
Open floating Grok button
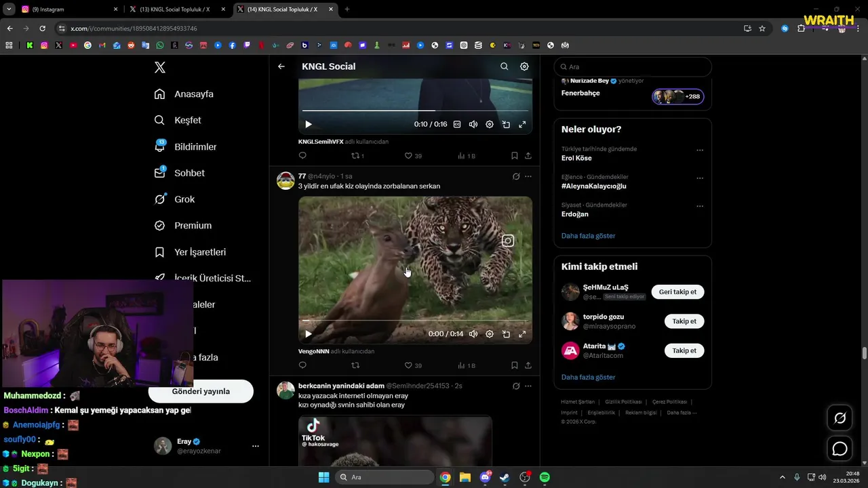pyautogui.click(x=840, y=418)
